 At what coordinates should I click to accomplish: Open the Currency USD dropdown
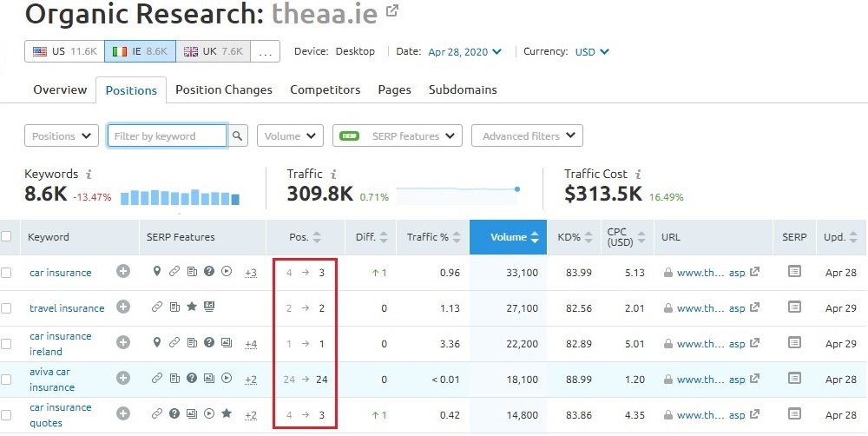(592, 51)
